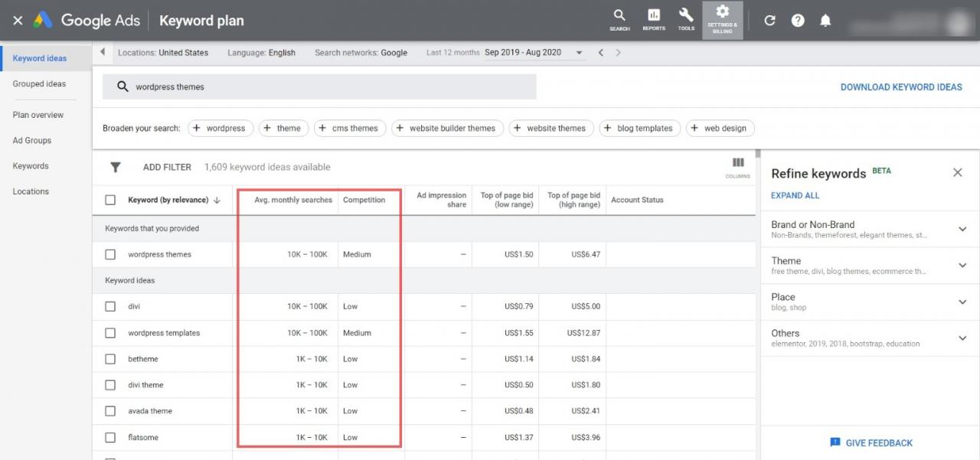Image resolution: width=980 pixels, height=460 pixels.
Task: Open Keywords in sidebar
Action: (x=31, y=166)
